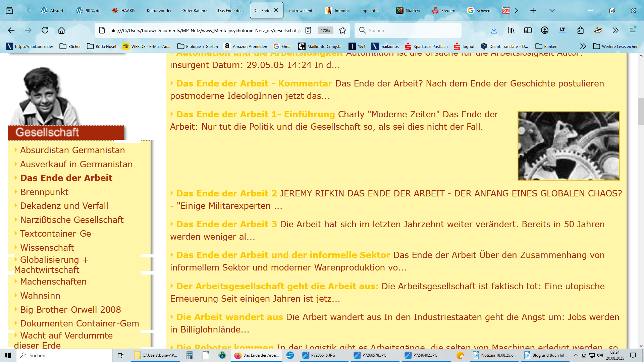Open the downloads panel icon
Screen dimensions: 644x362
(x=494, y=31)
